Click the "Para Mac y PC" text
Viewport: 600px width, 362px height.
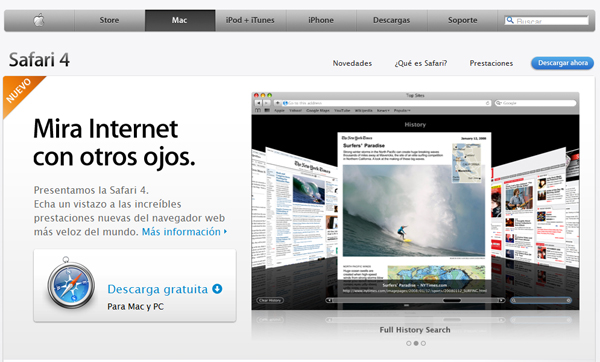(x=135, y=307)
